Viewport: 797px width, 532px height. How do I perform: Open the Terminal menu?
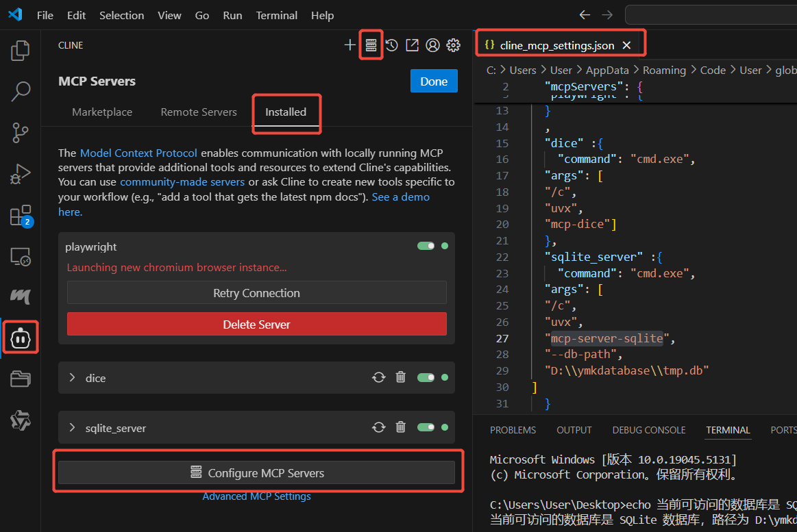pos(276,15)
